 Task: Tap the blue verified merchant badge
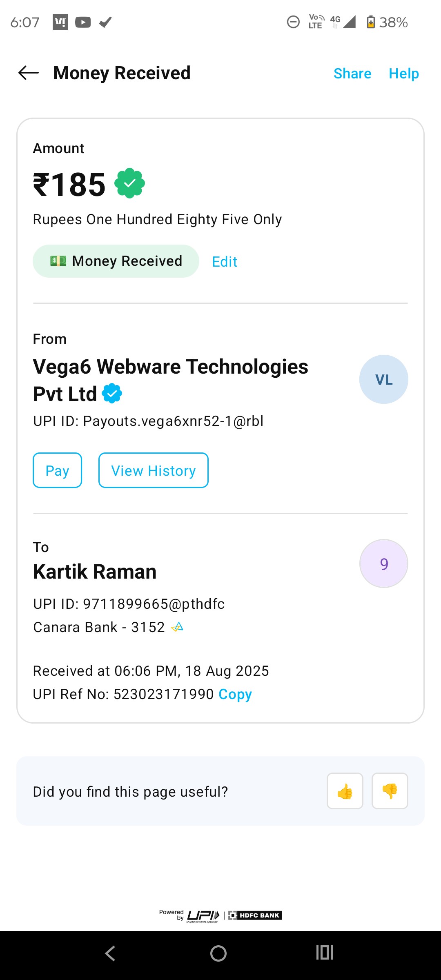click(112, 394)
